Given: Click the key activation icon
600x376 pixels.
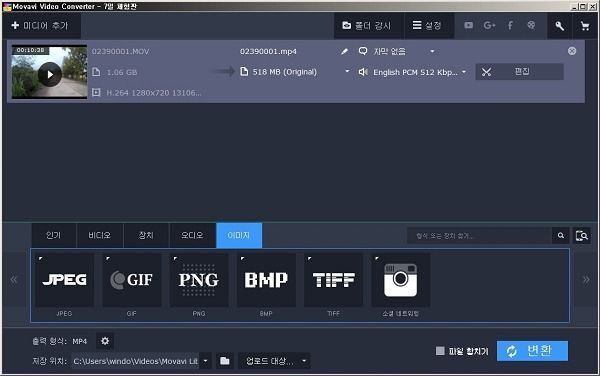Looking at the screenshot, I should 559,26.
